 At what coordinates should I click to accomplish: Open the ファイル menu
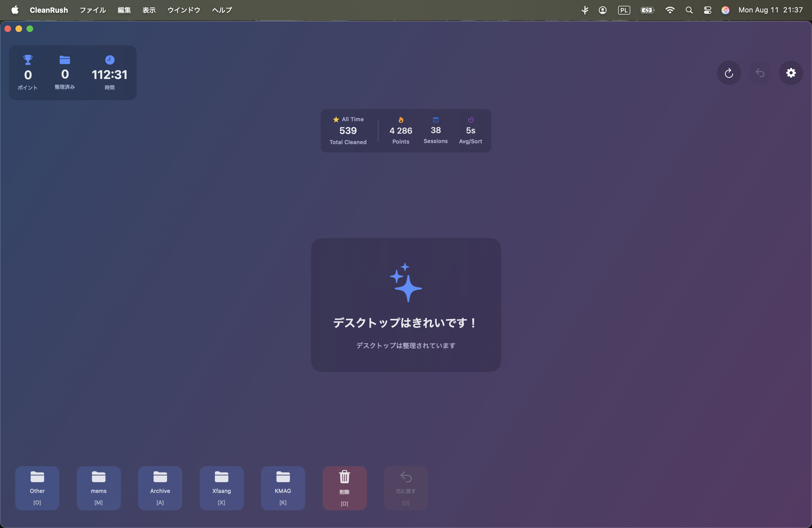click(93, 10)
